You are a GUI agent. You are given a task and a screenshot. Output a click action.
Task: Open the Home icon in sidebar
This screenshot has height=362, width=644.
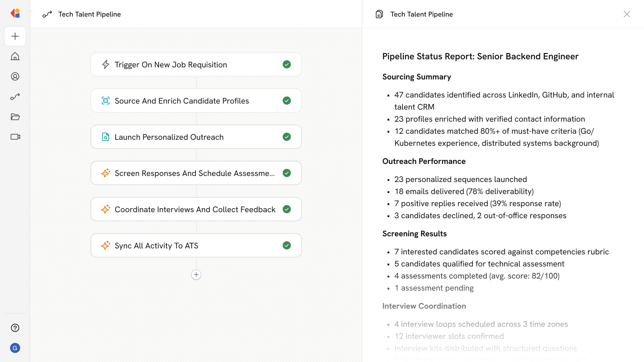click(15, 56)
